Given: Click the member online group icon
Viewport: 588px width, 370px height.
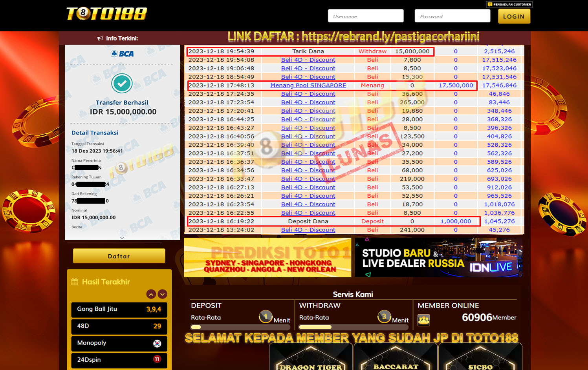Looking at the screenshot, I should pyautogui.click(x=424, y=320).
